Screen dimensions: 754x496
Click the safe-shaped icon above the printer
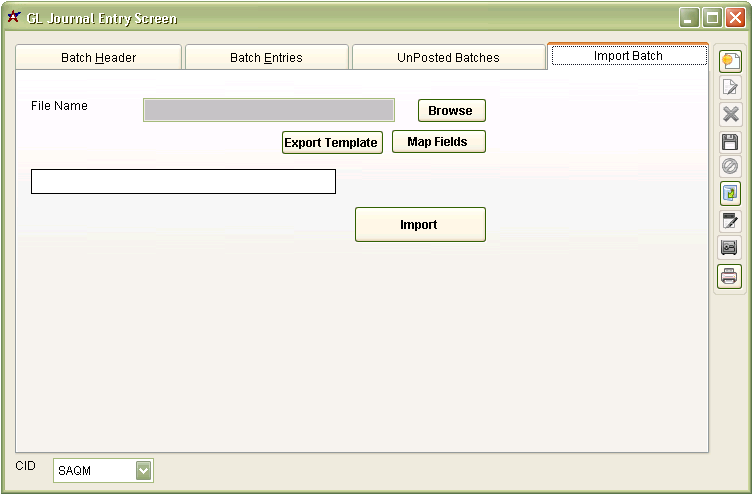point(730,248)
